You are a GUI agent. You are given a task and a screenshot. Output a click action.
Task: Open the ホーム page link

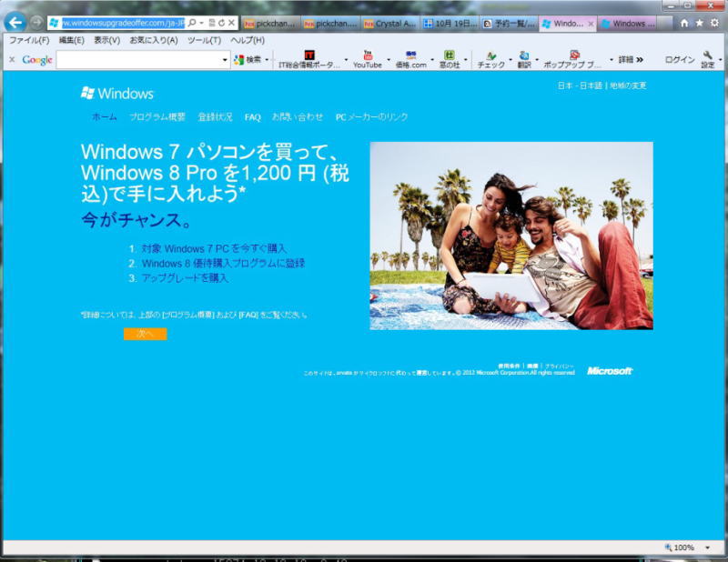pos(105,117)
